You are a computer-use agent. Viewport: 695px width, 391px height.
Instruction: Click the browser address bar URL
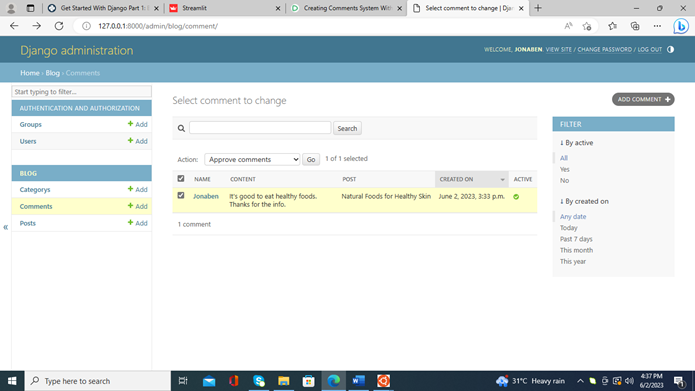158,26
